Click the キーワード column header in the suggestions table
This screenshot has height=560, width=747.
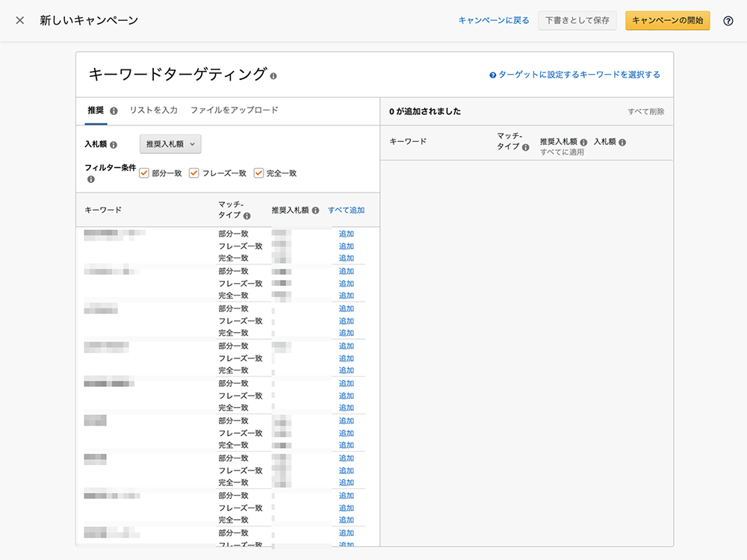[x=103, y=210]
